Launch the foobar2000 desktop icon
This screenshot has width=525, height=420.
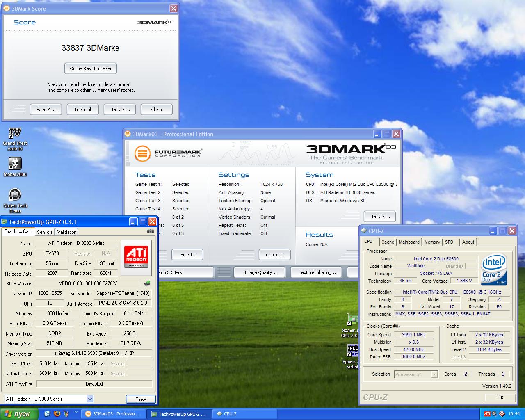tap(15, 166)
